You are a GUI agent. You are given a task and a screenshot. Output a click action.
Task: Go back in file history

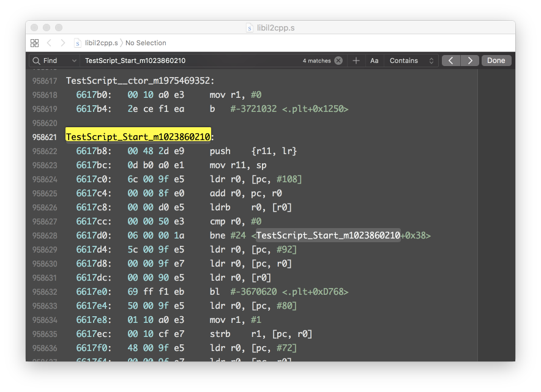[50, 43]
